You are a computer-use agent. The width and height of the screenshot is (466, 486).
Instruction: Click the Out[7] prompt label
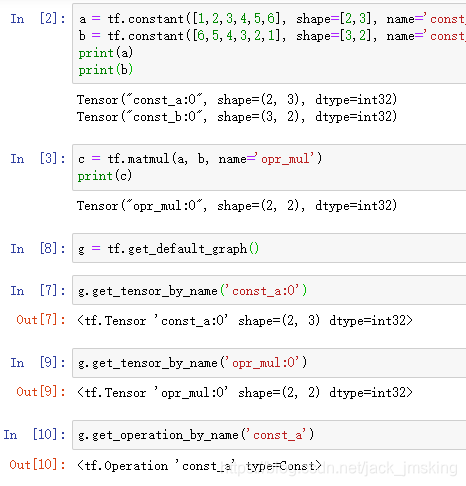(41, 320)
